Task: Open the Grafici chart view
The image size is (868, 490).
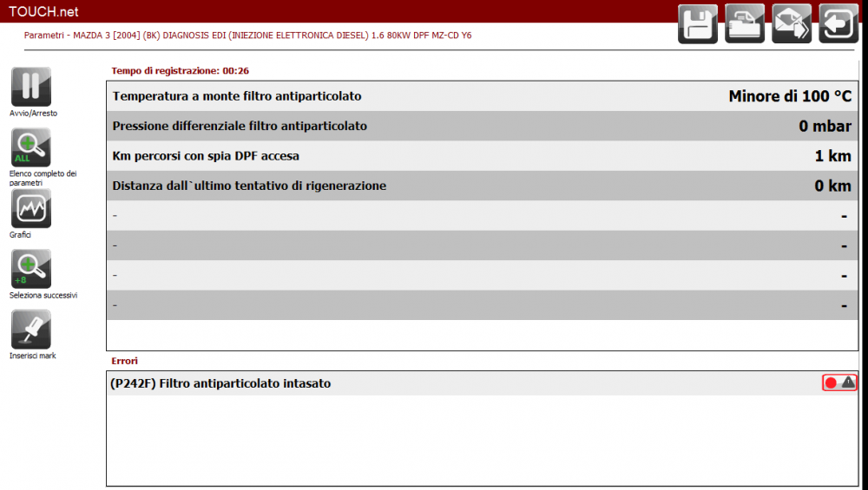Action: tap(31, 208)
